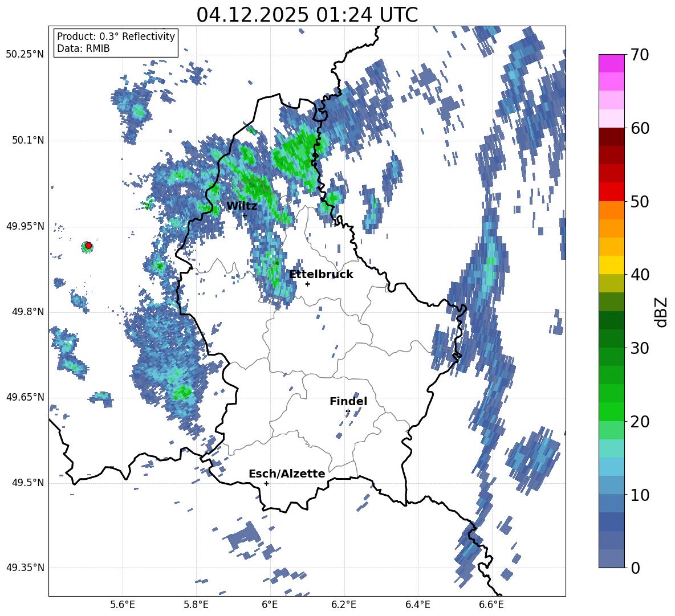
Task: Click the 49.35°N latitude label
Action: [25, 568]
